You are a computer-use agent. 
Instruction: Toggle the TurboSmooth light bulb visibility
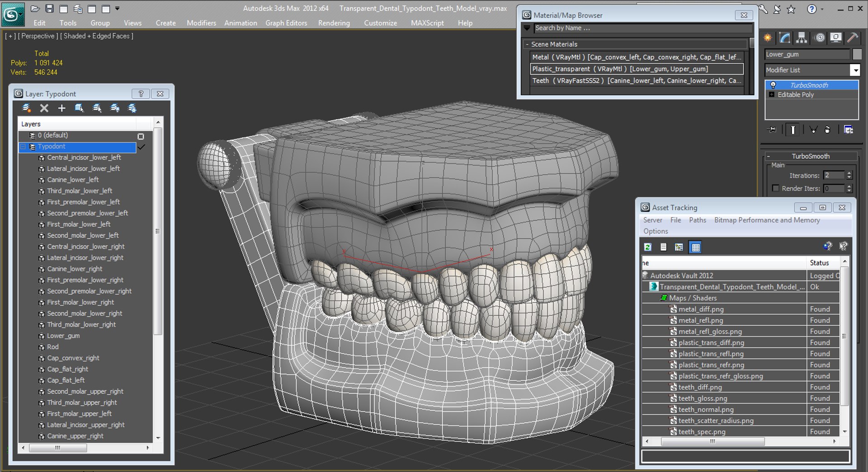[773, 85]
